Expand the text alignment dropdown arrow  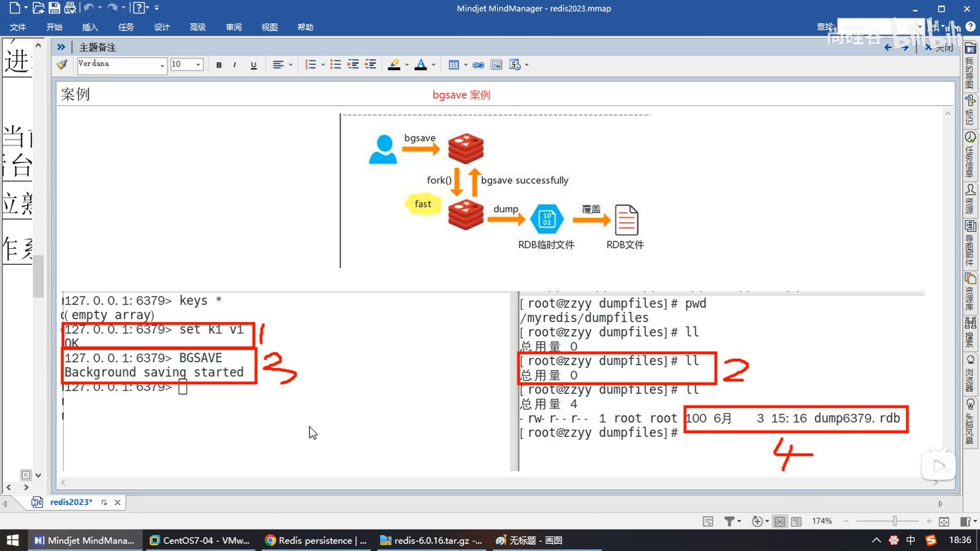[291, 65]
